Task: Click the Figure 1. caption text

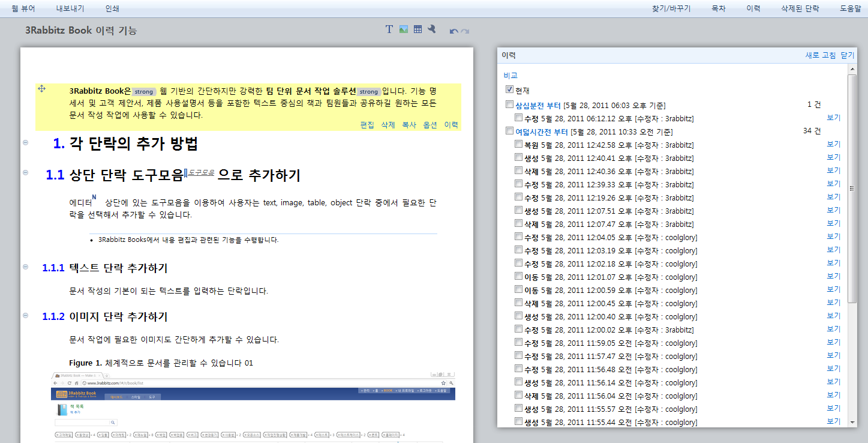Action: coord(161,363)
